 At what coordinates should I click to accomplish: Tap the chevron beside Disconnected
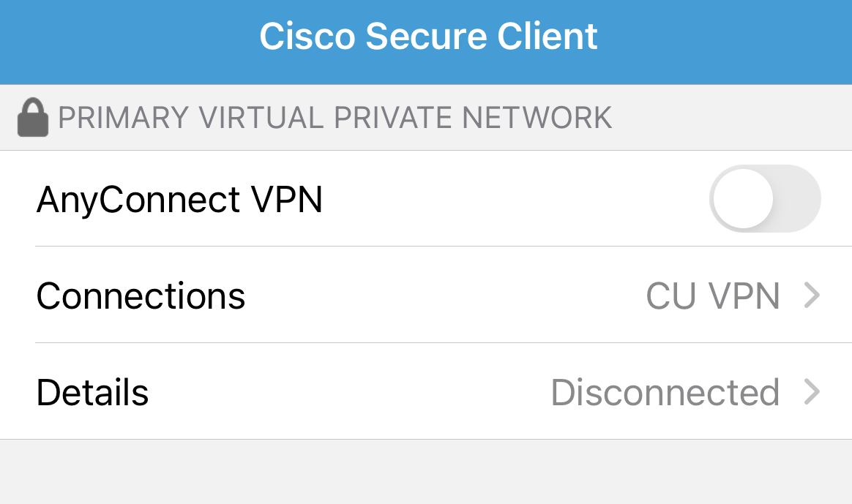pos(811,392)
